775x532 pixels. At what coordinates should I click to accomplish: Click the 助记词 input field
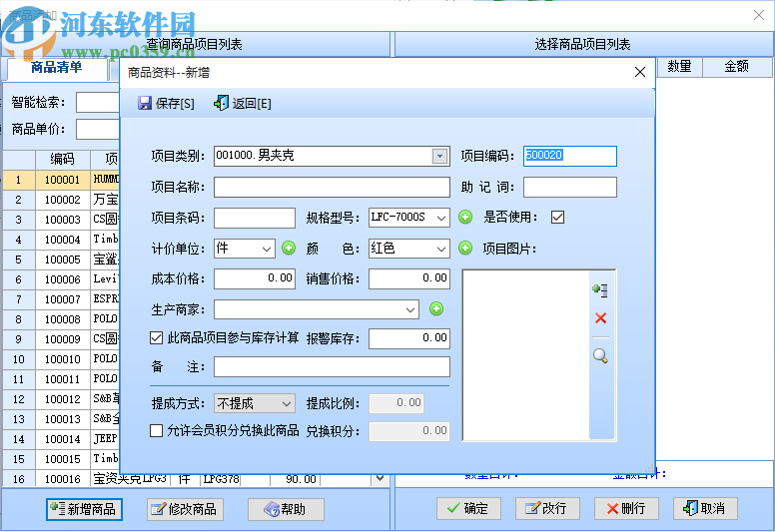570,188
